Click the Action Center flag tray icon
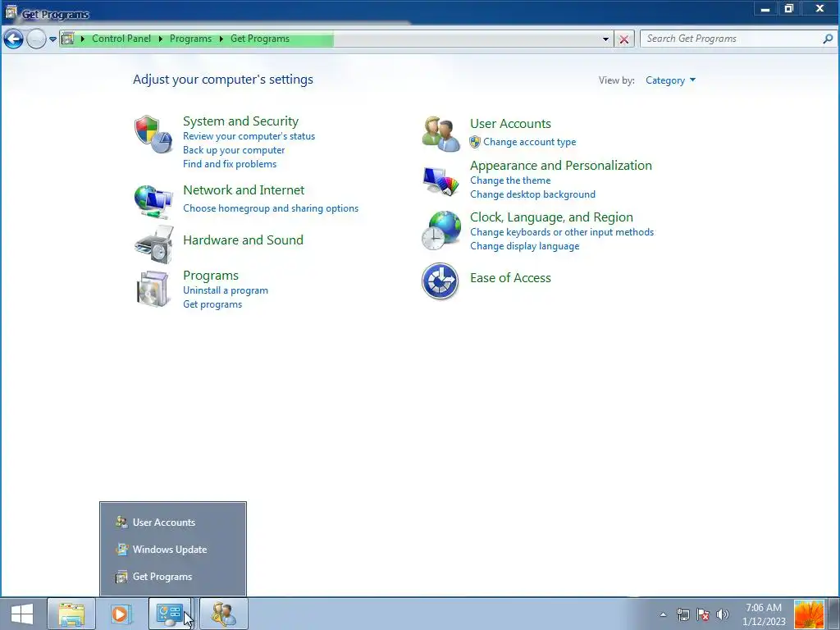 [703, 614]
